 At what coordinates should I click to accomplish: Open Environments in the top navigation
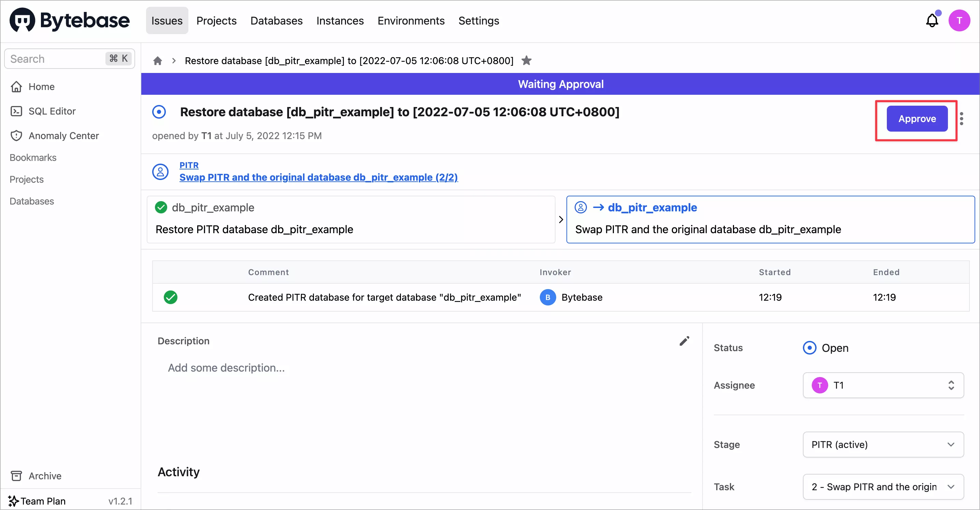pyautogui.click(x=411, y=20)
